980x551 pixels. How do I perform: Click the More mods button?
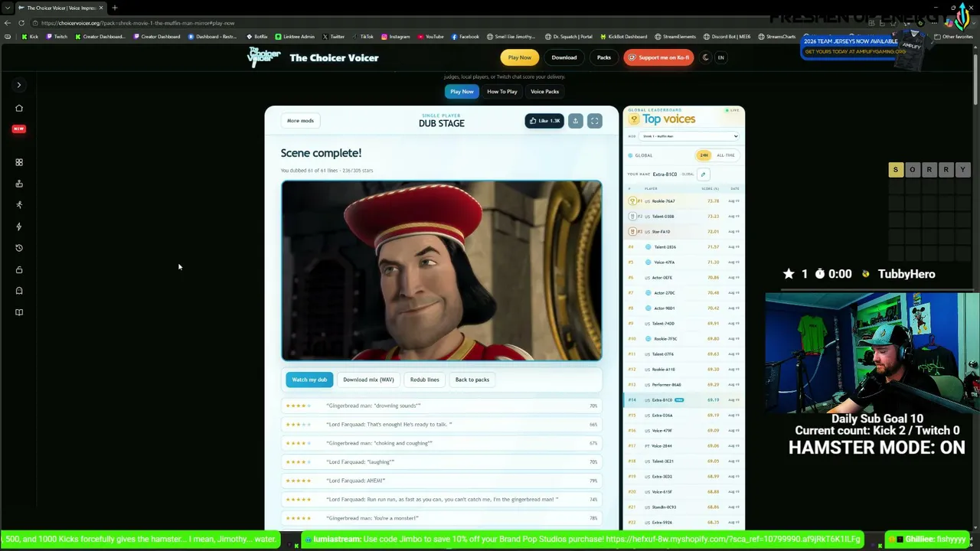click(x=300, y=121)
